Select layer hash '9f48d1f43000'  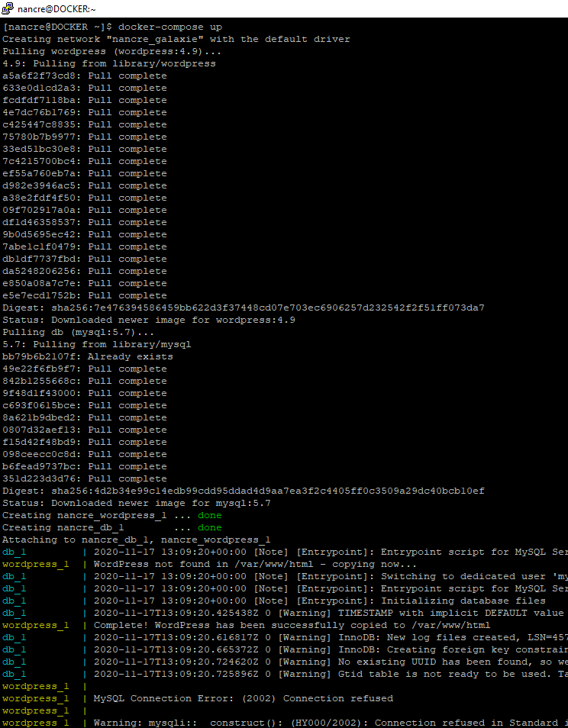click(x=38, y=393)
